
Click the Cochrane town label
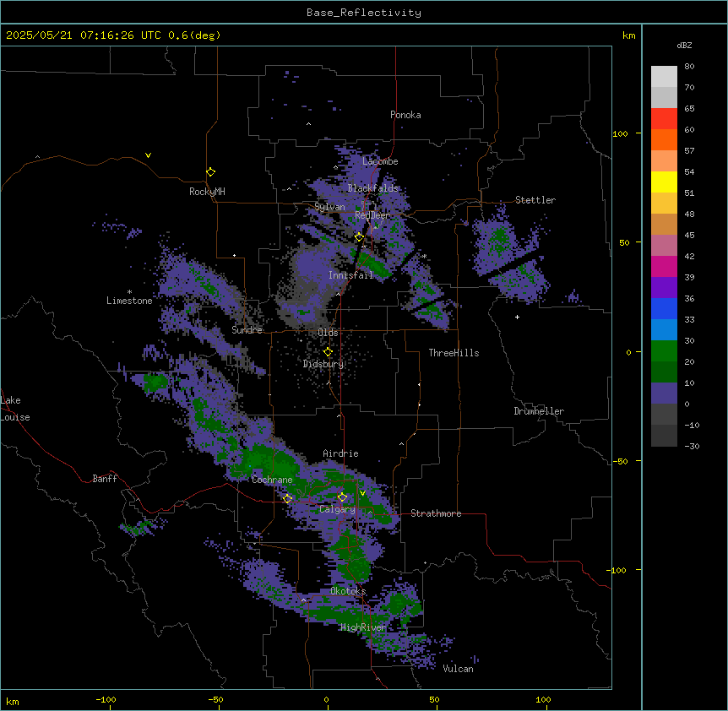click(272, 480)
